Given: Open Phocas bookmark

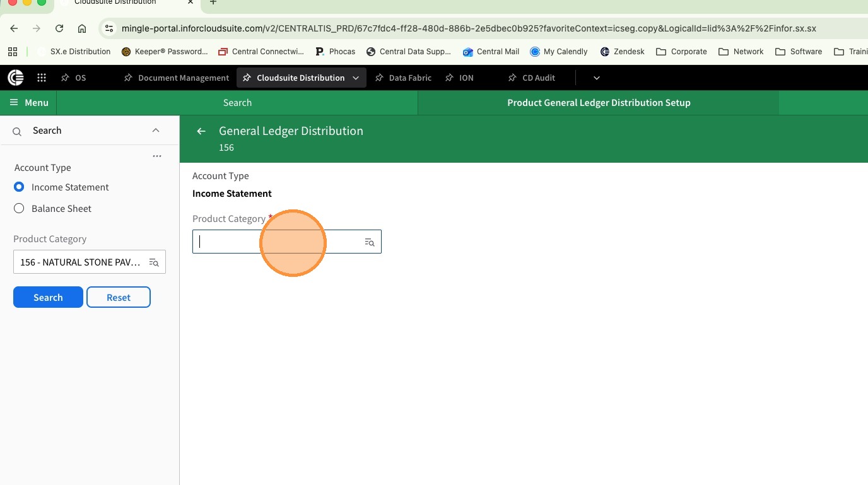Looking at the screenshot, I should [335, 52].
